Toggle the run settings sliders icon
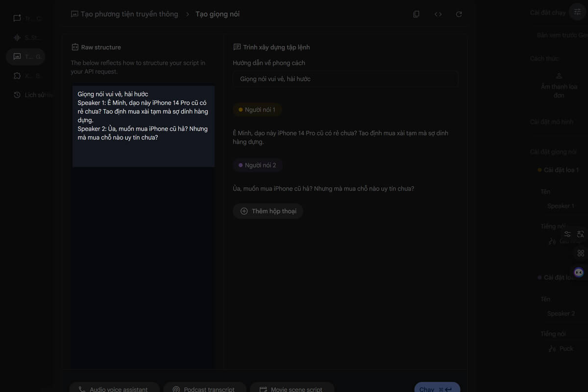 pyautogui.click(x=577, y=12)
